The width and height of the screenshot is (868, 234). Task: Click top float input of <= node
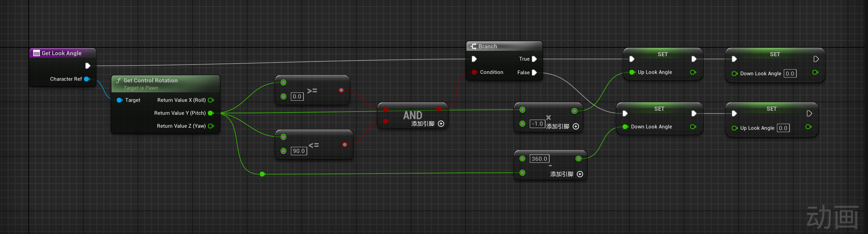click(x=283, y=137)
